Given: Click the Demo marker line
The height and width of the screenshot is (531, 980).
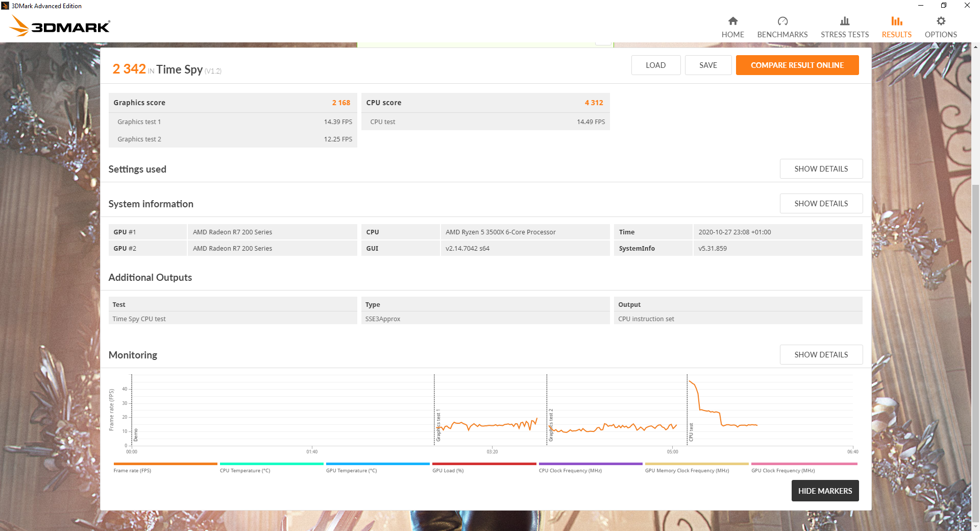Looking at the screenshot, I should tap(132, 410).
